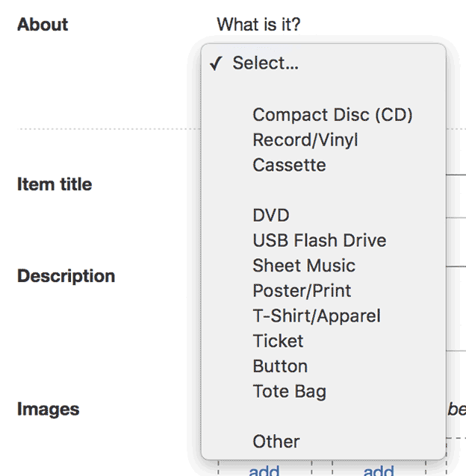
Task: Select the Record/Vinyl option
Action: [305, 140]
